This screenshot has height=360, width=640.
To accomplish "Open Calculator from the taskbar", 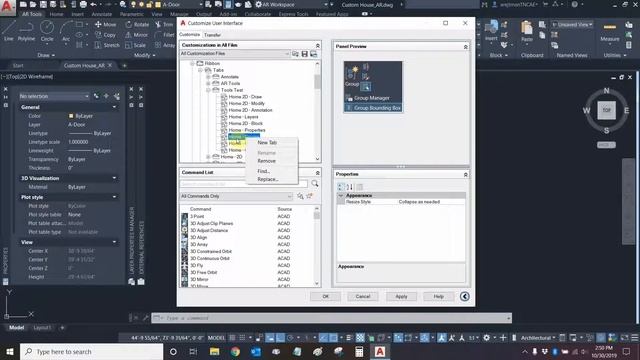I will pyautogui.click(x=359, y=351).
